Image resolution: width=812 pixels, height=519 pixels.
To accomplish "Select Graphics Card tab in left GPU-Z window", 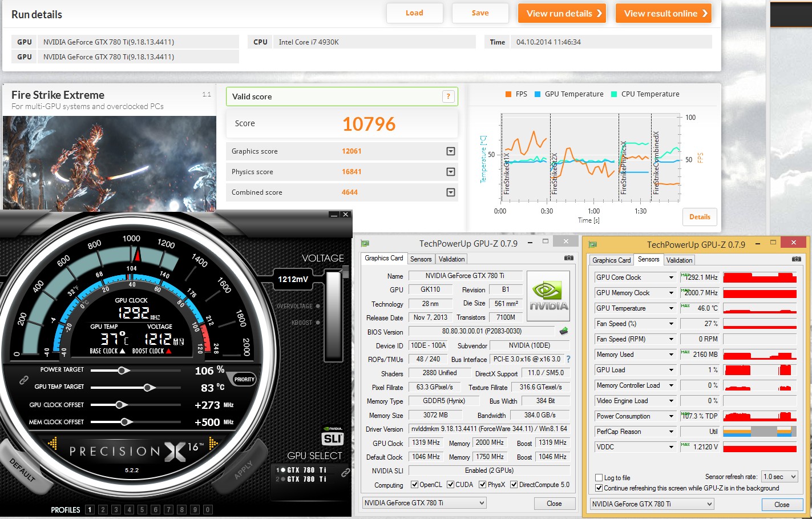I will [x=384, y=258].
